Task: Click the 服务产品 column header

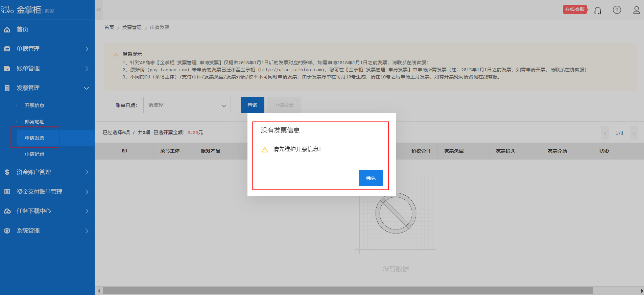Action: click(x=211, y=151)
